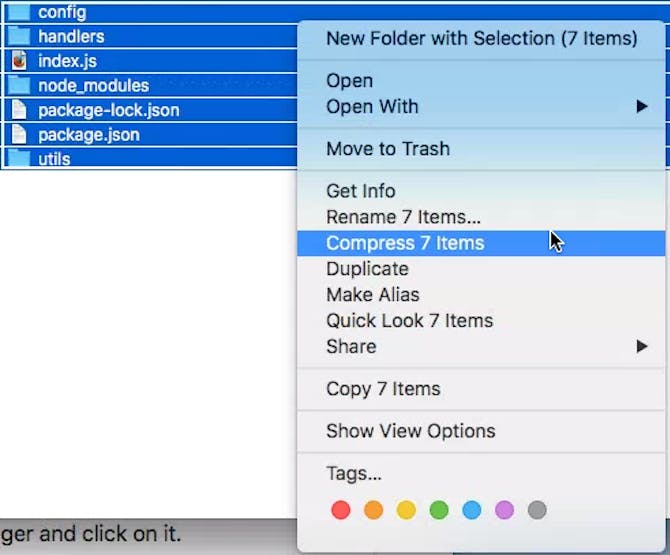Choose Show View Options
This screenshot has width=670, height=555.
pos(481,431)
